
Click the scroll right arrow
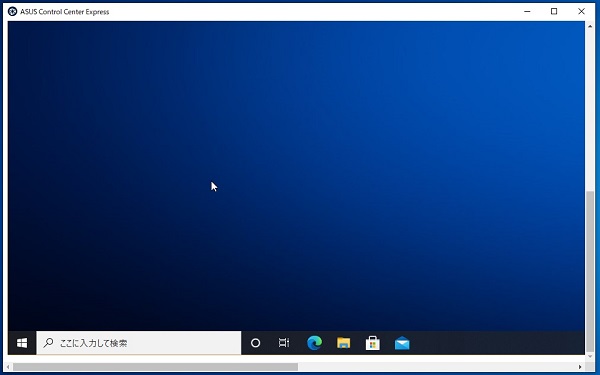[580, 367]
